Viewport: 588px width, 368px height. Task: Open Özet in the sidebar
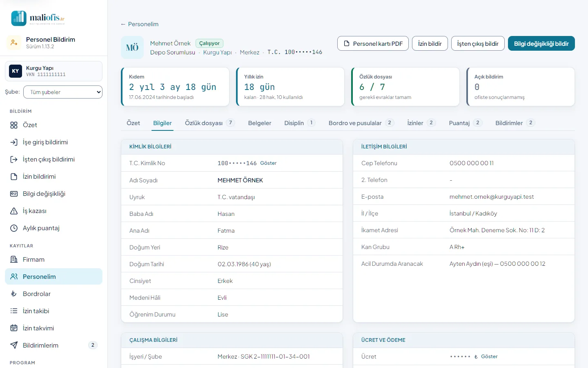point(53,125)
